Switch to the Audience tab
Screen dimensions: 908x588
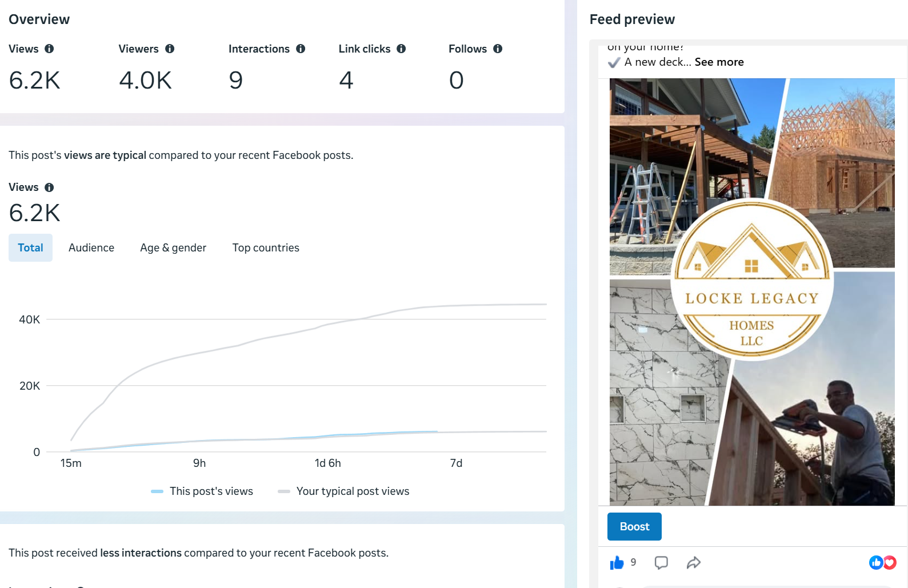click(x=91, y=248)
